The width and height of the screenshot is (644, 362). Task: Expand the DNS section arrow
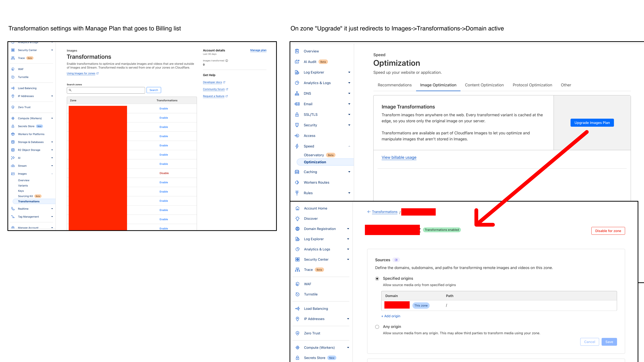[349, 93]
